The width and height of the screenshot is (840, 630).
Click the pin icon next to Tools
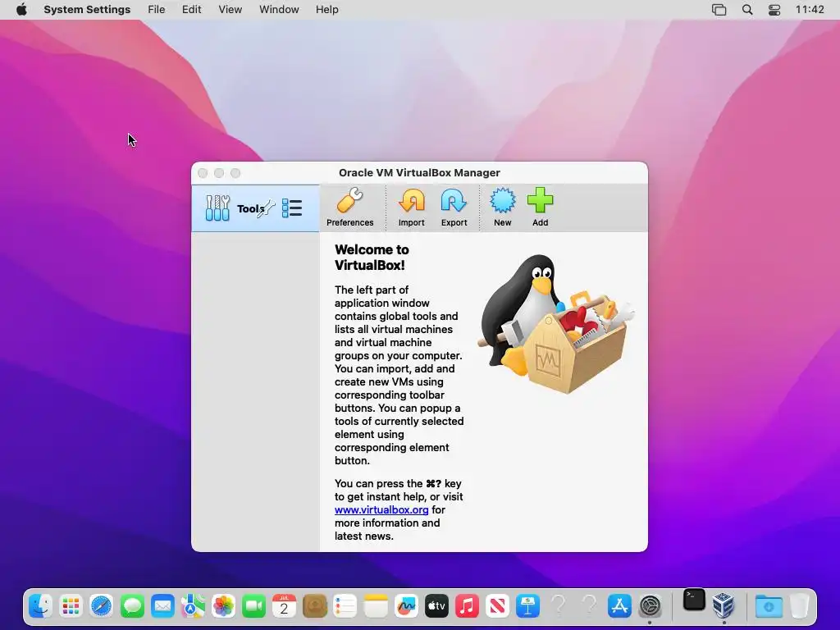(x=267, y=208)
